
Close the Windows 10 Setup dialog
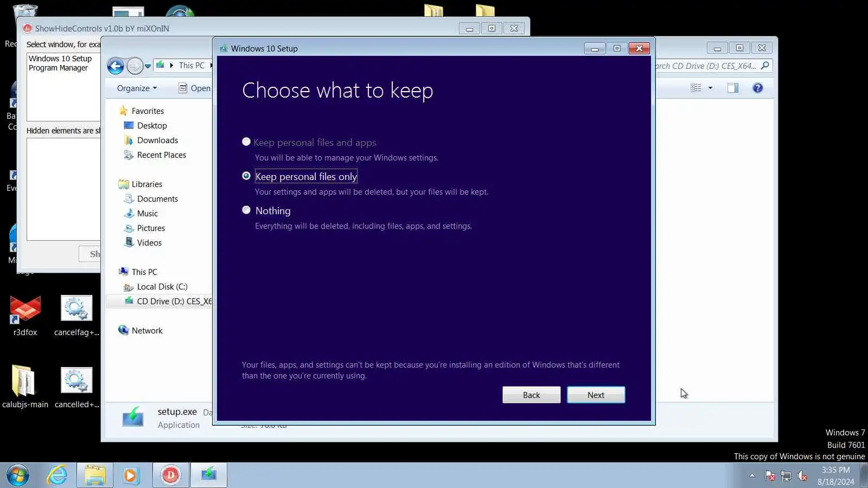click(x=639, y=48)
